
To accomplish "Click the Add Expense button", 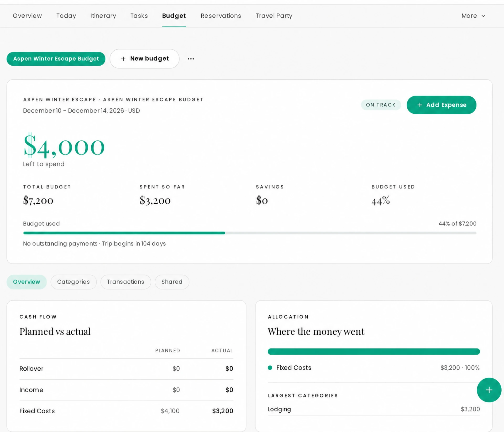I will (x=442, y=105).
